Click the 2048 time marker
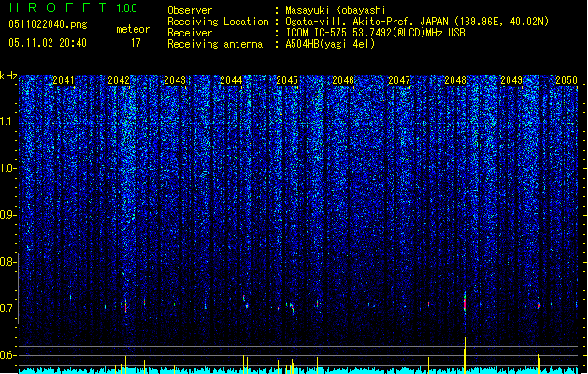The height and width of the screenshot is (374, 588). pos(455,80)
